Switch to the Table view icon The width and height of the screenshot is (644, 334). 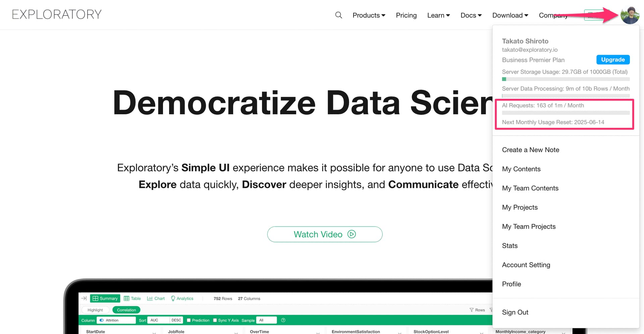coord(126,298)
